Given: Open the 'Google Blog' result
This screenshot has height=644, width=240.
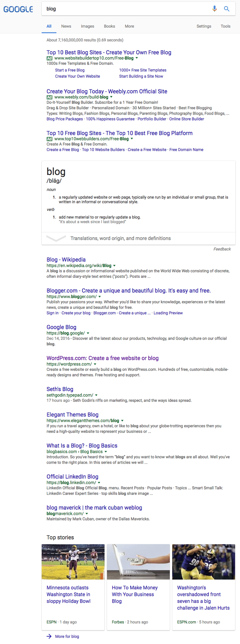Looking at the screenshot, I should point(61,327).
